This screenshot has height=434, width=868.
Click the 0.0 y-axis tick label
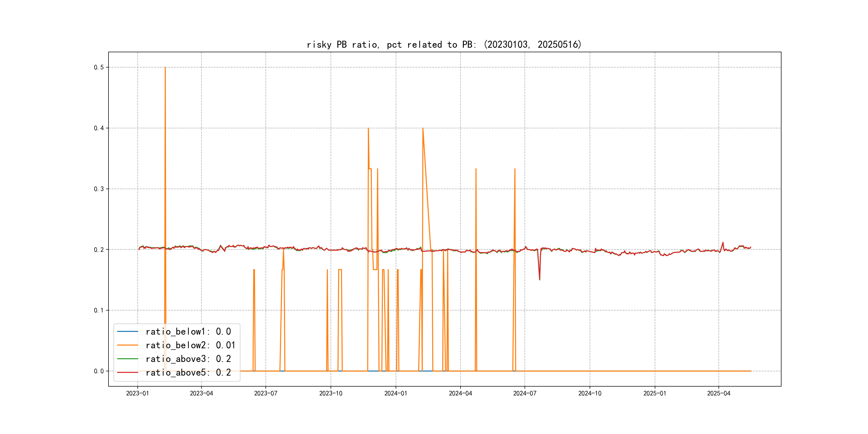[99, 371]
